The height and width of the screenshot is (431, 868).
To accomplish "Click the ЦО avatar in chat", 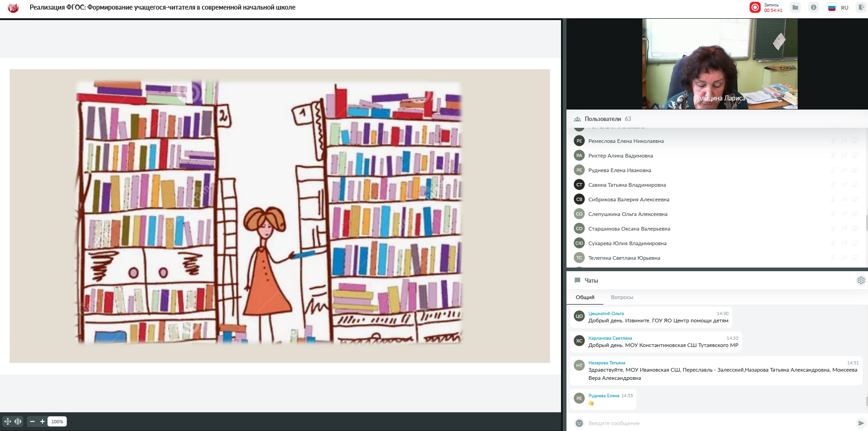I will tap(579, 316).
